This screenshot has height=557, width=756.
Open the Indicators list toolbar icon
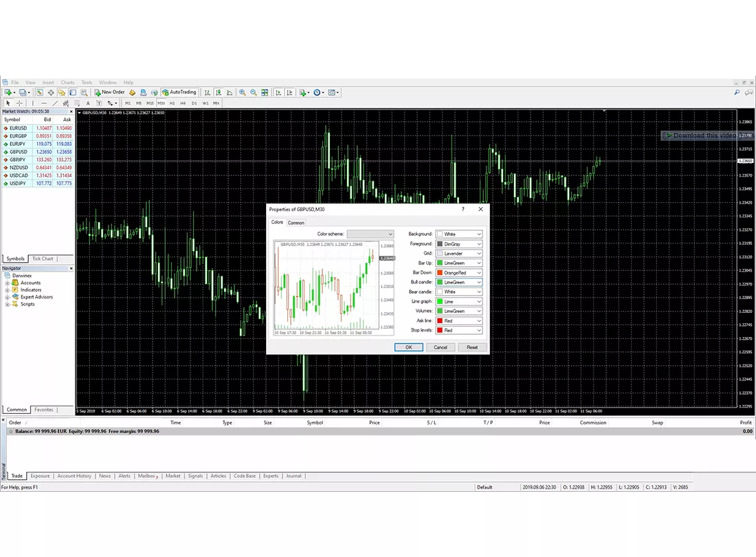(304, 93)
